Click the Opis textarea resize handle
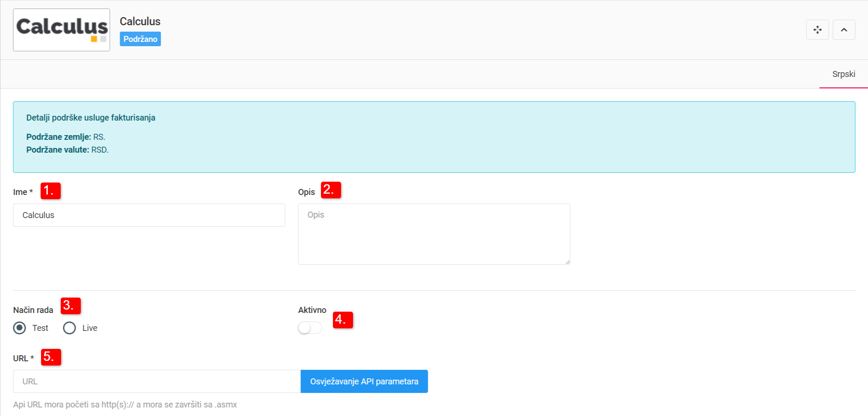 (567, 261)
